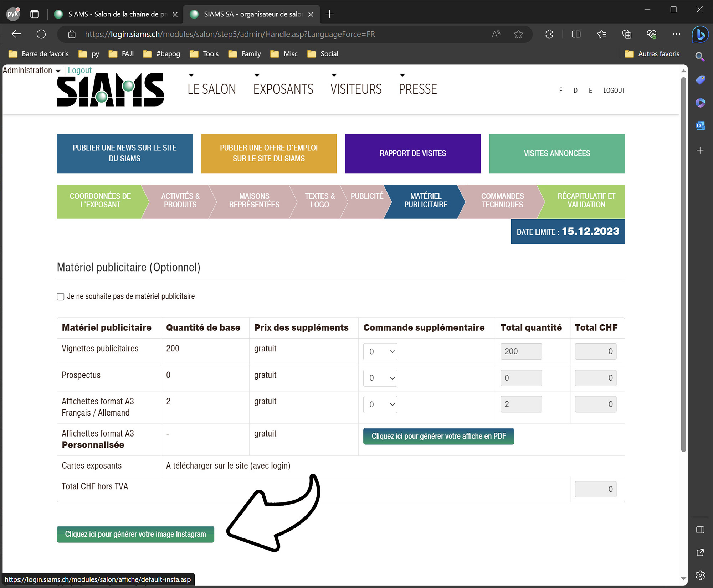
Task: Click the pyk profile avatar
Action: (13, 14)
